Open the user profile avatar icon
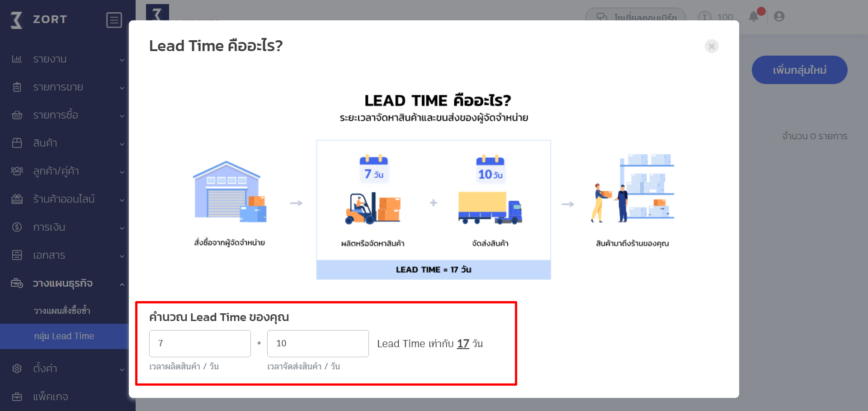The image size is (868, 411). (779, 17)
